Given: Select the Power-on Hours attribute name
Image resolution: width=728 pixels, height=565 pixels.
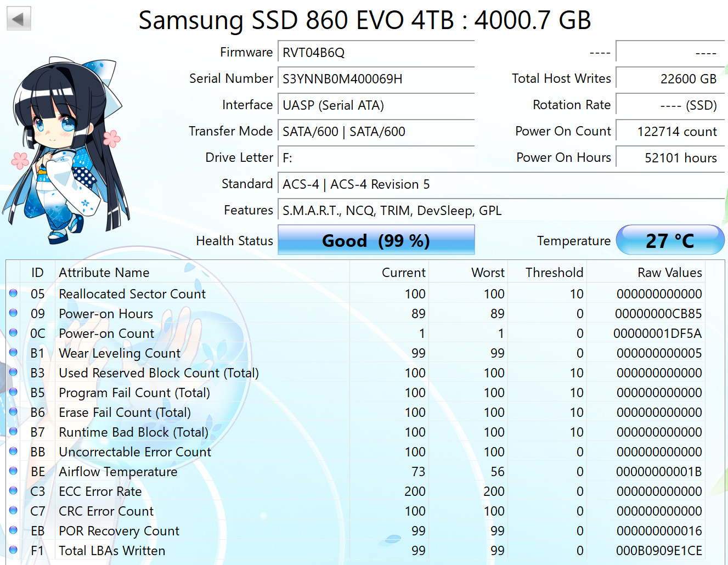Looking at the screenshot, I should tap(106, 314).
